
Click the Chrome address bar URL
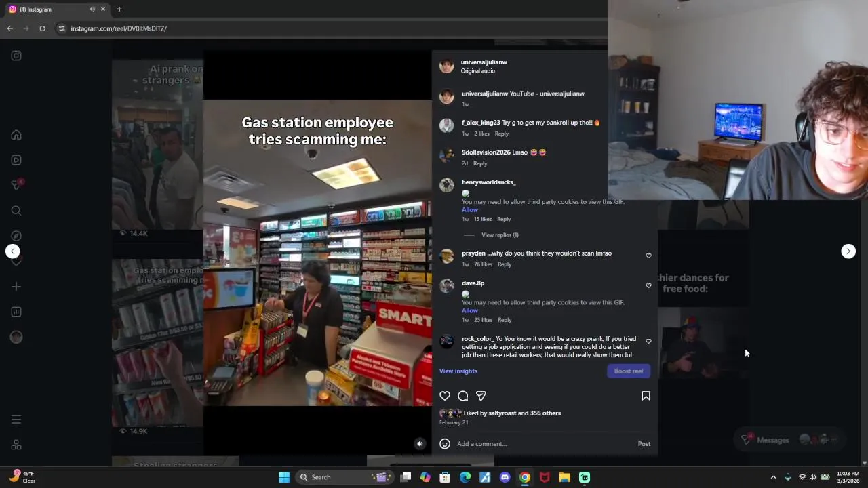coord(119,28)
